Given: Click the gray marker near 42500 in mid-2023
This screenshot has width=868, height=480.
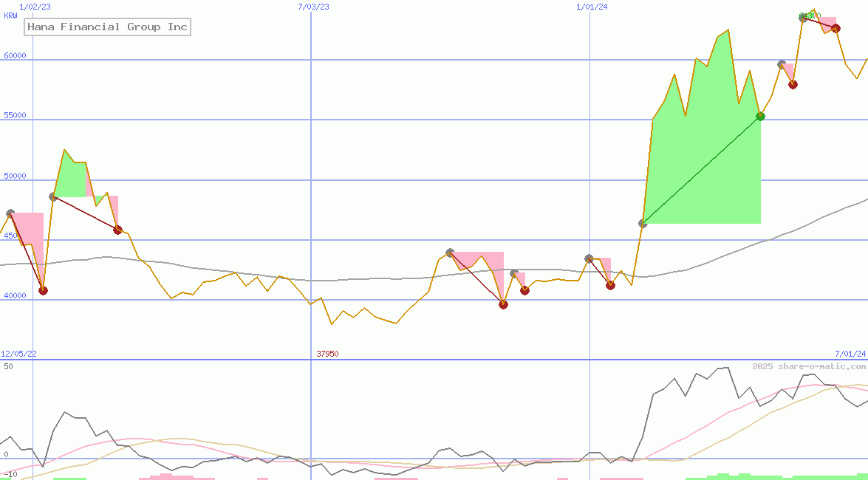Looking at the screenshot, I should pos(449,252).
